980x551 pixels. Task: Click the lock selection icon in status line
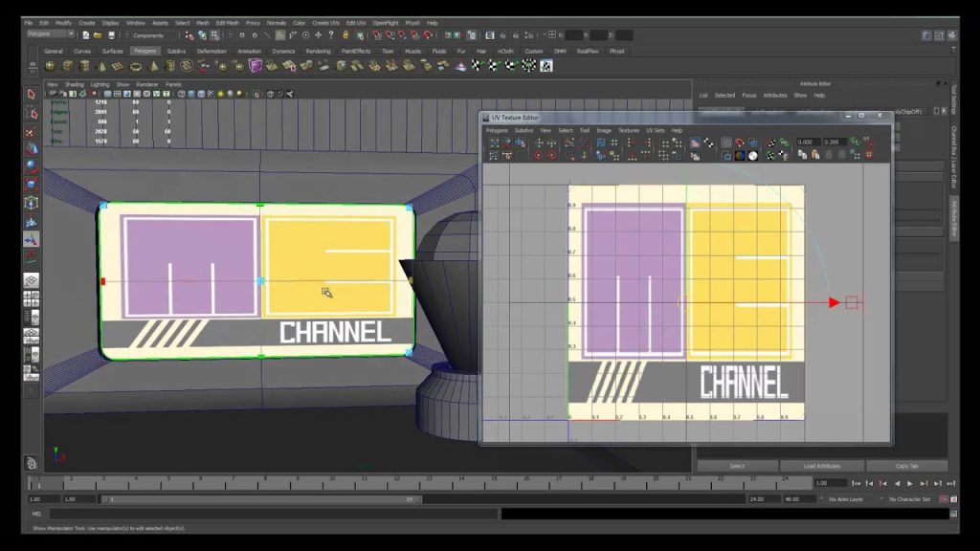[345, 35]
